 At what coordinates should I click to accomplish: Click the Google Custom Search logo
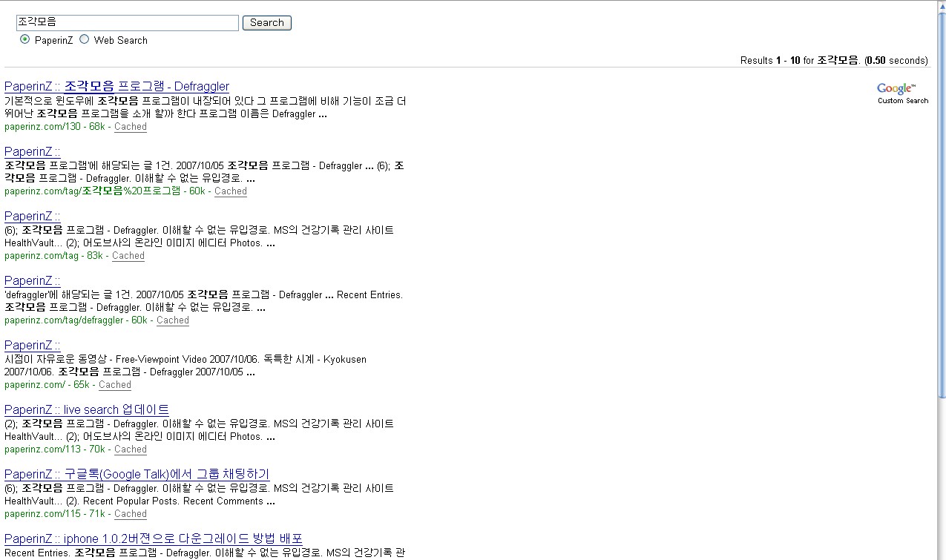[x=902, y=93]
